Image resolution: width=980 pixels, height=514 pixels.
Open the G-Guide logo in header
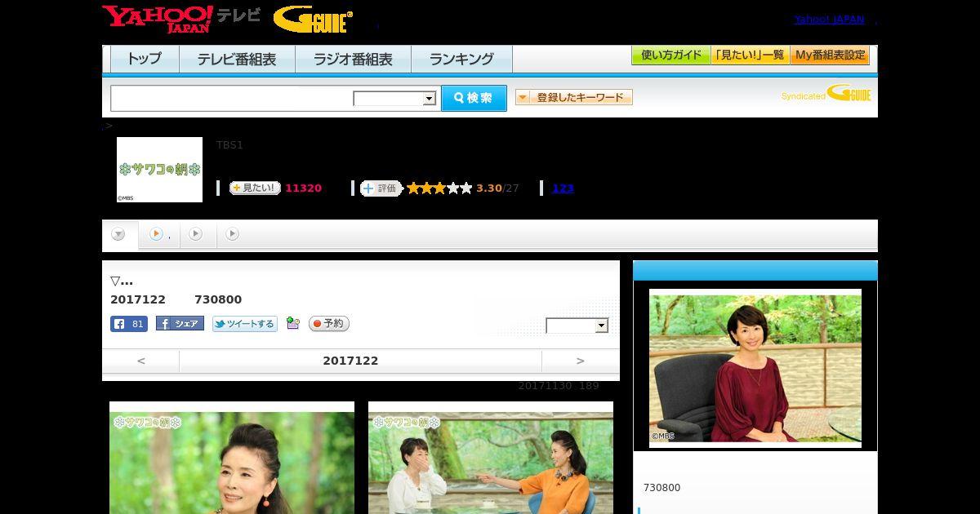click(313, 20)
